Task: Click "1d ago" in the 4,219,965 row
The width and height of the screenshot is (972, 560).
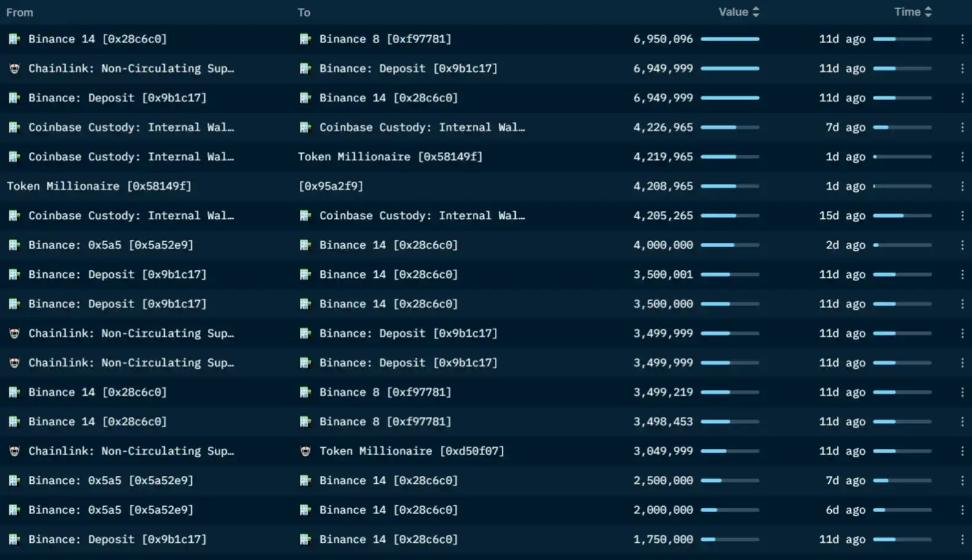Action: (846, 157)
